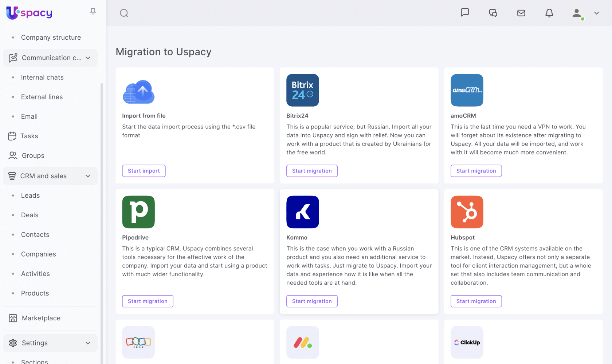Click the monday.com logo icon

tap(303, 342)
